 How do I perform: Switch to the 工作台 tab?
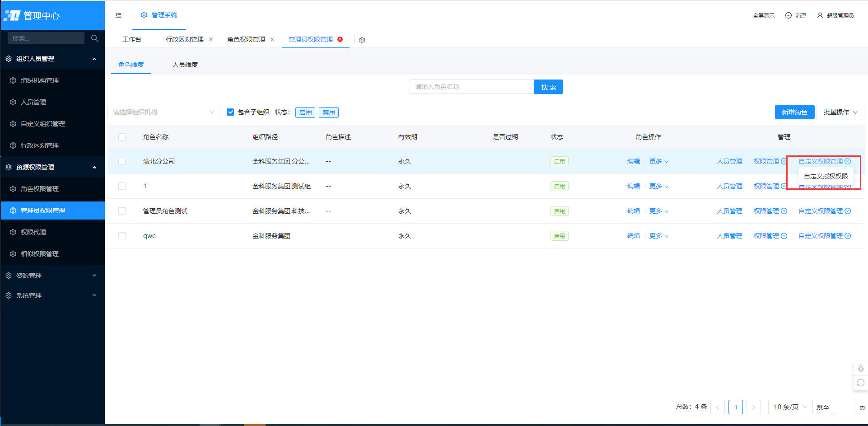[132, 39]
